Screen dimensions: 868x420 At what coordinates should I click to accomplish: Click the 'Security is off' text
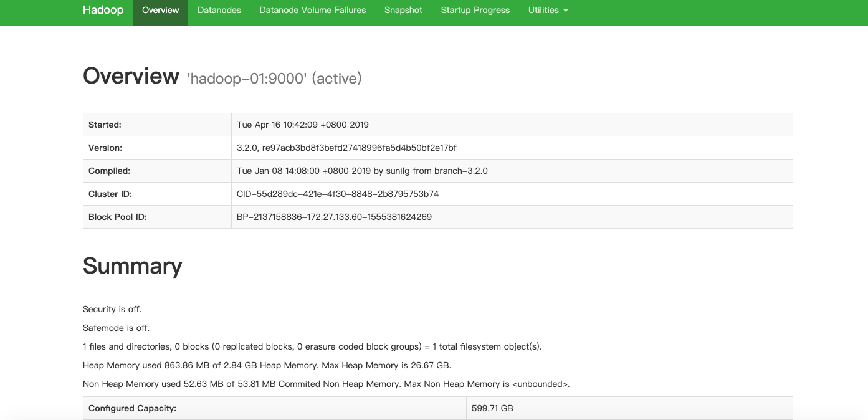pos(117,309)
